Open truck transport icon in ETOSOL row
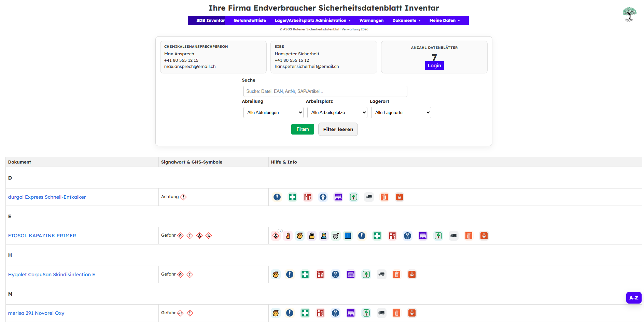This screenshot has width=644, height=322. pyautogui.click(x=453, y=236)
